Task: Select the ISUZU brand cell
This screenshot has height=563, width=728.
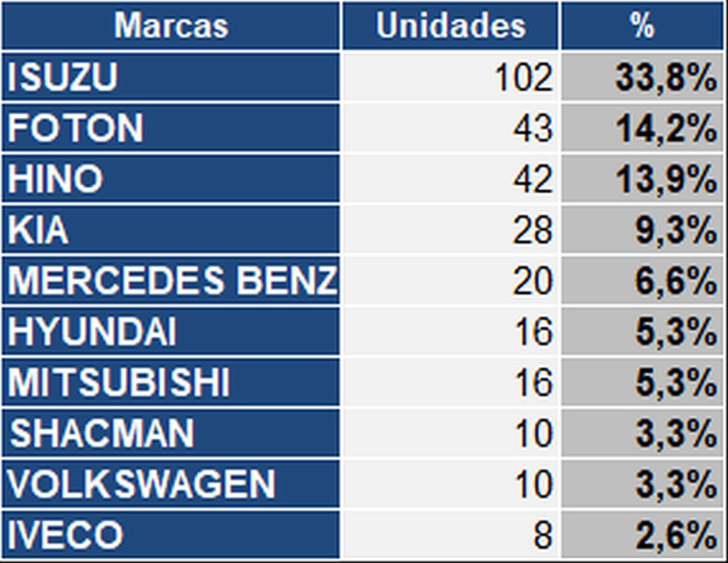Action: point(171,77)
